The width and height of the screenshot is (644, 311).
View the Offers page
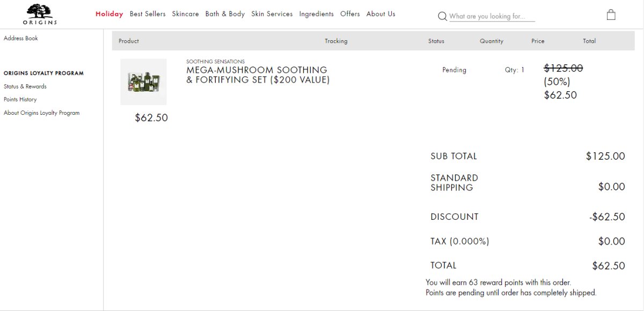350,14
